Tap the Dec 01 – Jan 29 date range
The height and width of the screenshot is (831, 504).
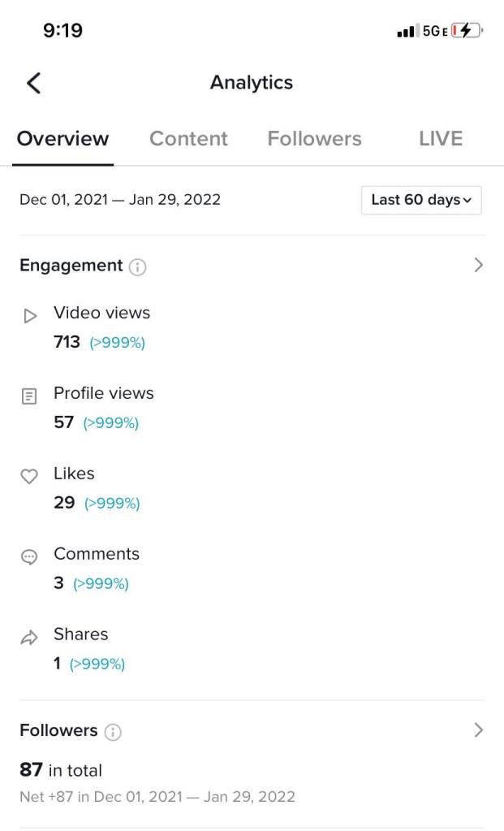tap(120, 200)
